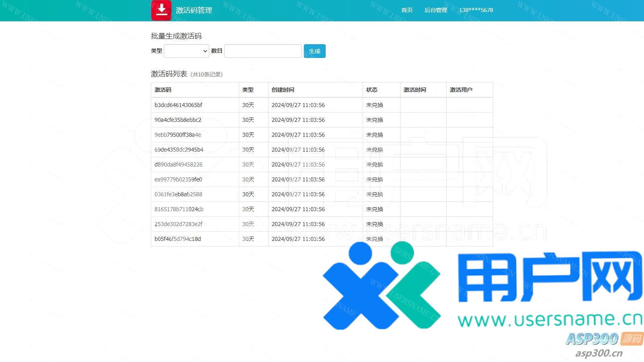Click the 激活用户 column header
The image size is (644, 362).
(461, 90)
